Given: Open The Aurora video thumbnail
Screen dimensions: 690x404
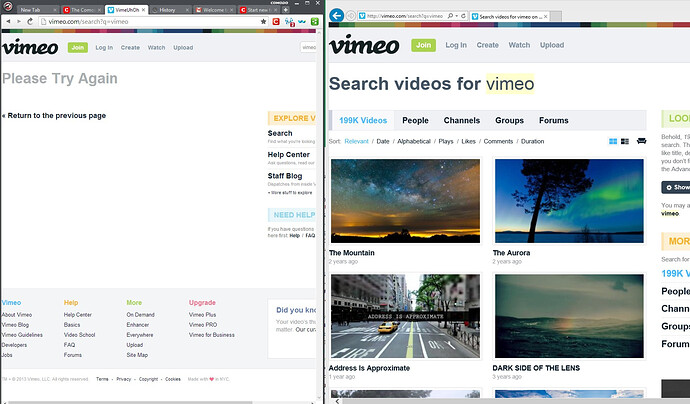Looking at the screenshot, I should tap(569, 201).
